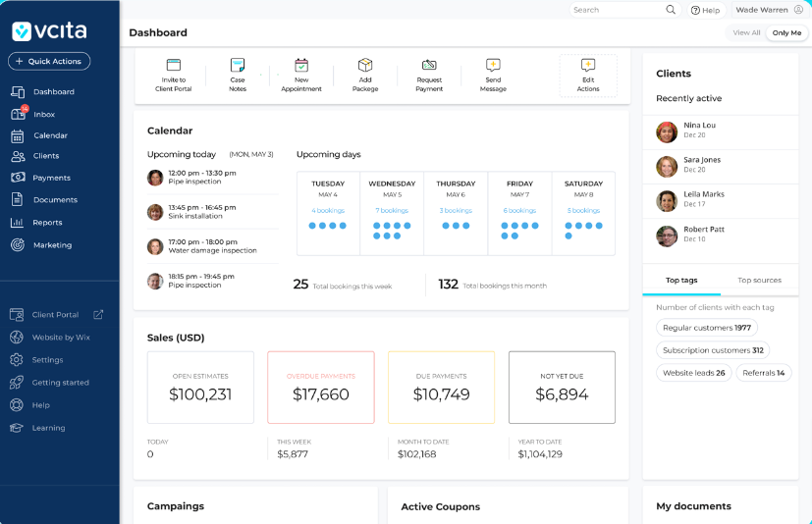Click Open Estimates $100,231 card
Screen dimensions: 812x524
click(200, 388)
